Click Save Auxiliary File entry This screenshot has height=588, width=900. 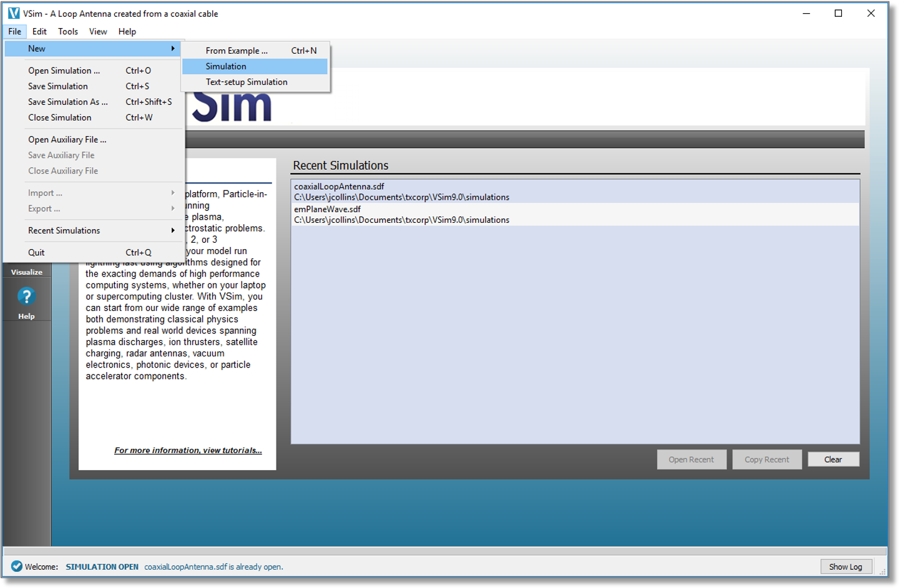point(94,155)
